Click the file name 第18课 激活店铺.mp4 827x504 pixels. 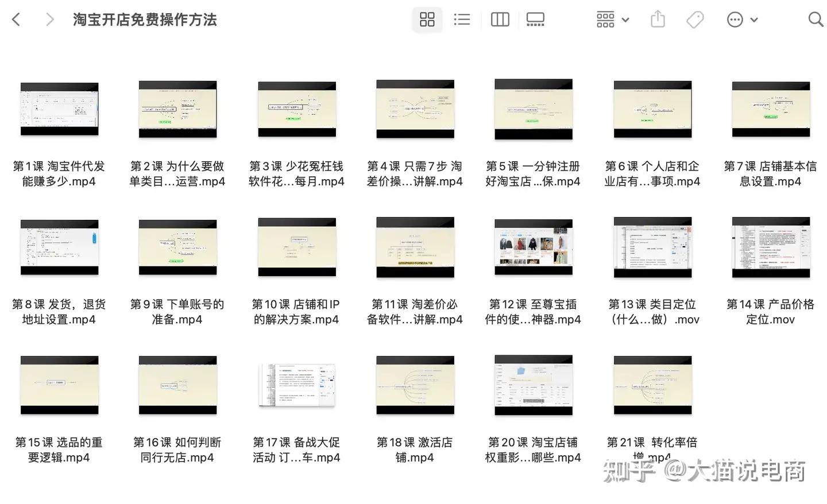pyautogui.click(x=415, y=450)
